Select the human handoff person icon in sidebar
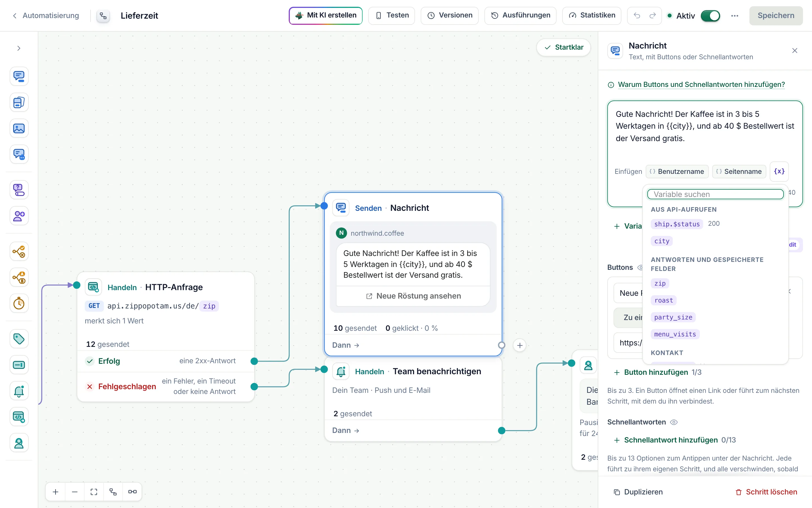812x508 pixels. pos(19,443)
